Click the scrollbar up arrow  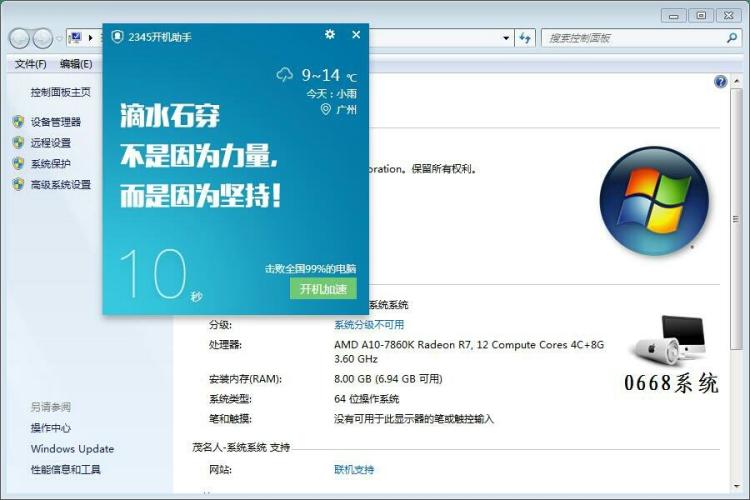click(736, 81)
